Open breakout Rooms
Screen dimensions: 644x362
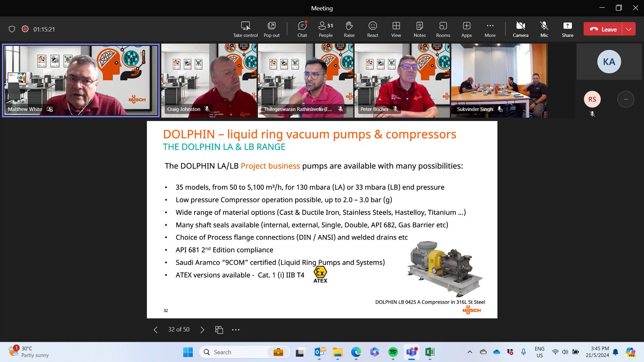[443, 29]
